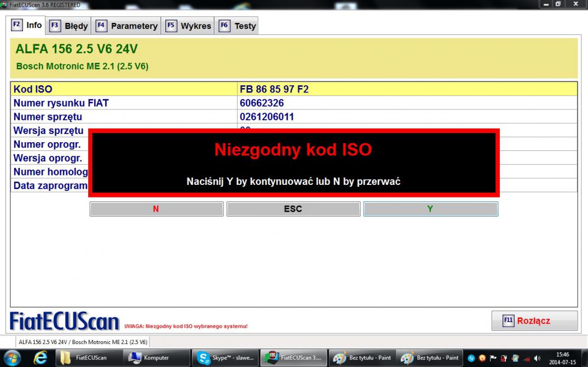
Task: Restore down the FiatECUScan window
Action: [558, 4]
